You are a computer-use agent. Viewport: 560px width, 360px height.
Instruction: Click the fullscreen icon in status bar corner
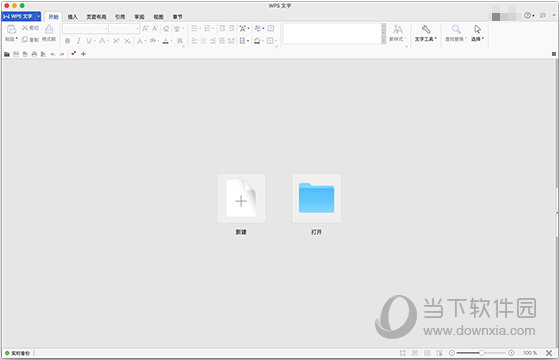click(x=549, y=353)
